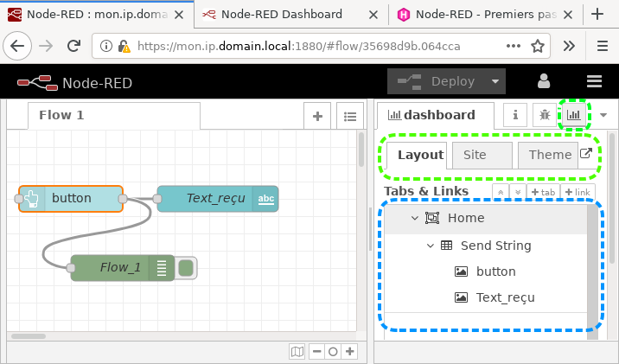The width and height of the screenshot is (619, 364).
Task: Click the insecure connection padlock warning icon
Action: pyautogui.click(x=124, y=46)
